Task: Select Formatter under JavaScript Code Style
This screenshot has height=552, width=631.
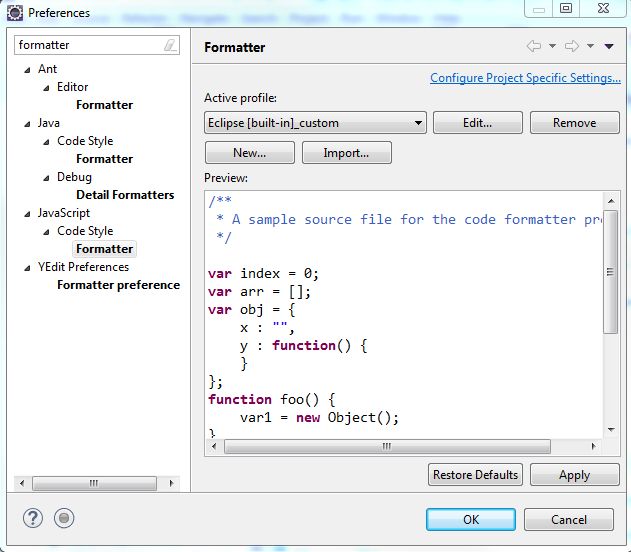Action: tap(105, 249)
